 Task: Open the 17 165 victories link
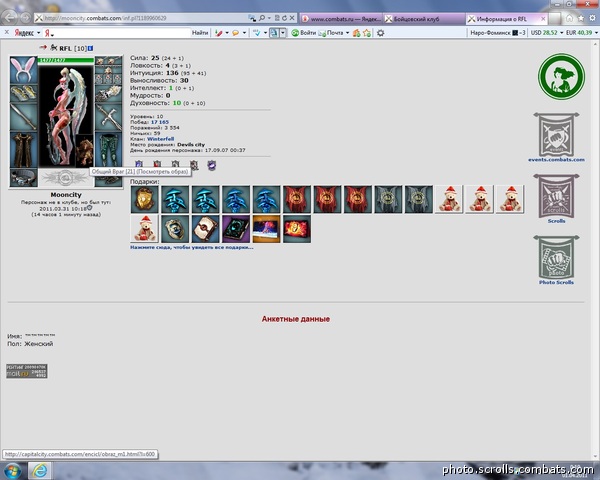160,122
